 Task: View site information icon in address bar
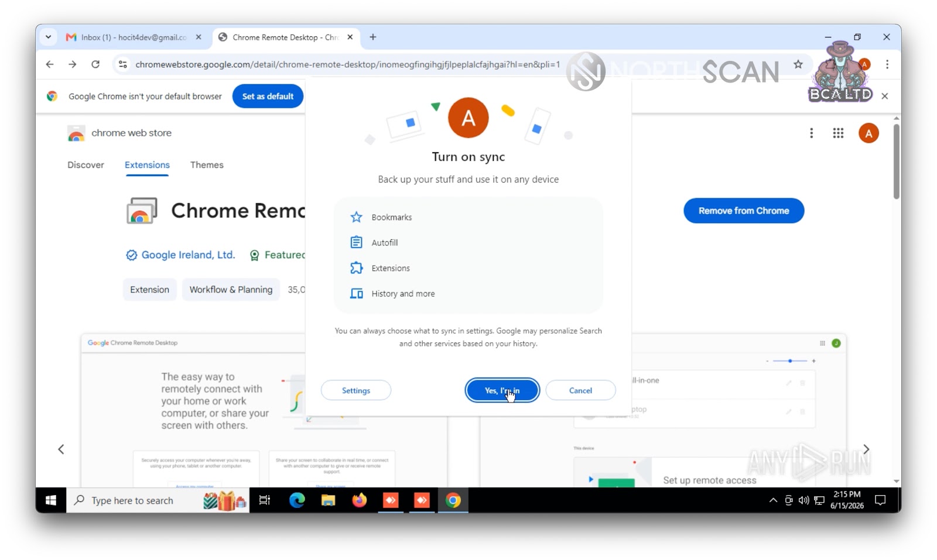click(123, 64)
